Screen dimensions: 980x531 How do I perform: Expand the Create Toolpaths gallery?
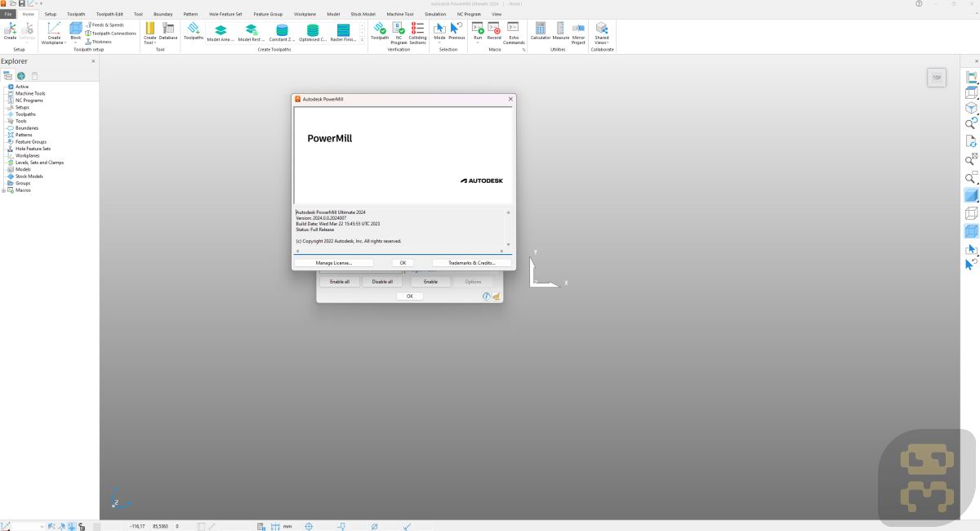pyautogui.click(x=363, y=40)
